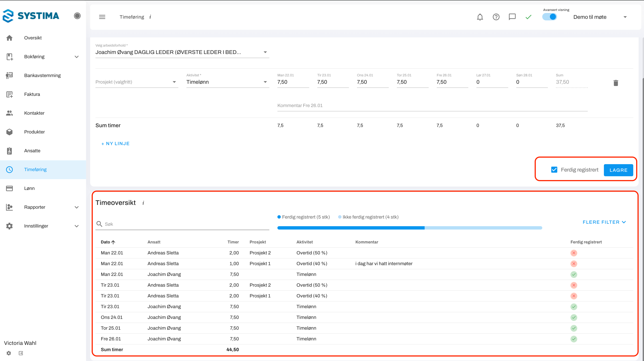644x361 pixels.
Task: Toggle the sidebar collapse radio circle
Action: click(x=77, y=16)
